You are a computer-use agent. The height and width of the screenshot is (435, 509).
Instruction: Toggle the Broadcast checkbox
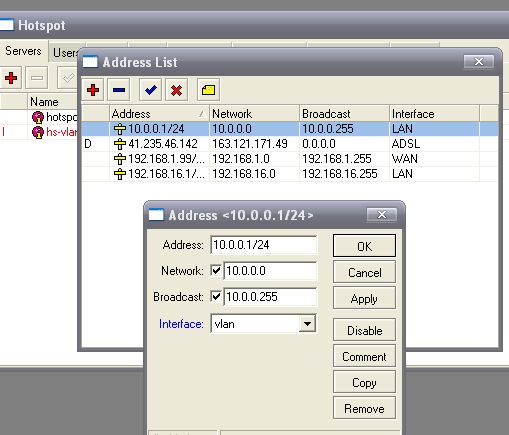216,296
